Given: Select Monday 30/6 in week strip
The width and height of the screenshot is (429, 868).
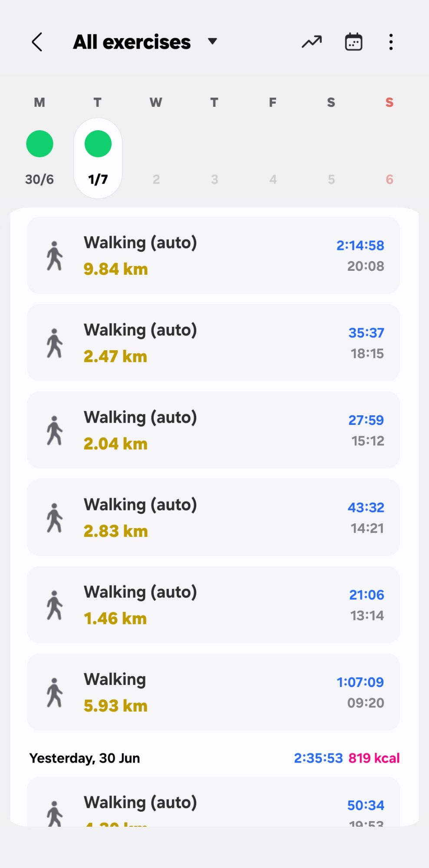Looking at the screenshot, I should pyautogui.click(x=40, y=179).
